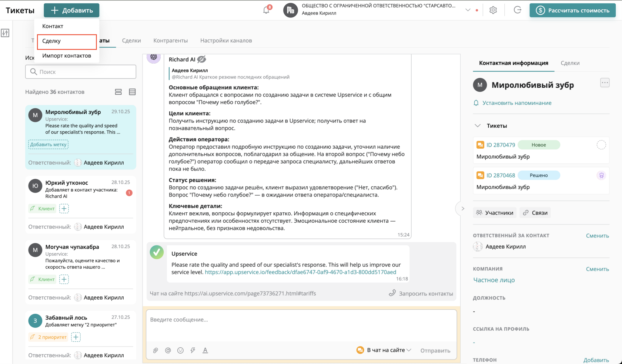Click the Ю avatar of Юркий утконос
Image resolution: width=622 pixels, height=364 pixels.
(35, 186)
